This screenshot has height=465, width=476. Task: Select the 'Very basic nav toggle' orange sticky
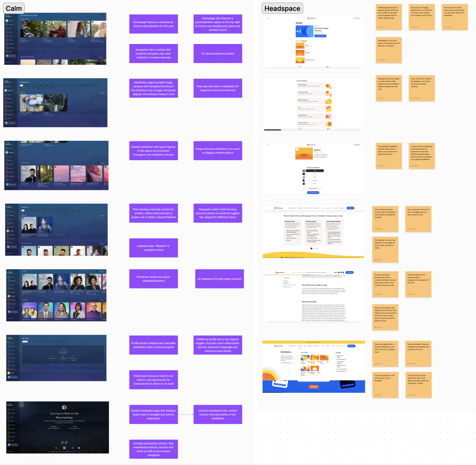(x=422, y=17)
